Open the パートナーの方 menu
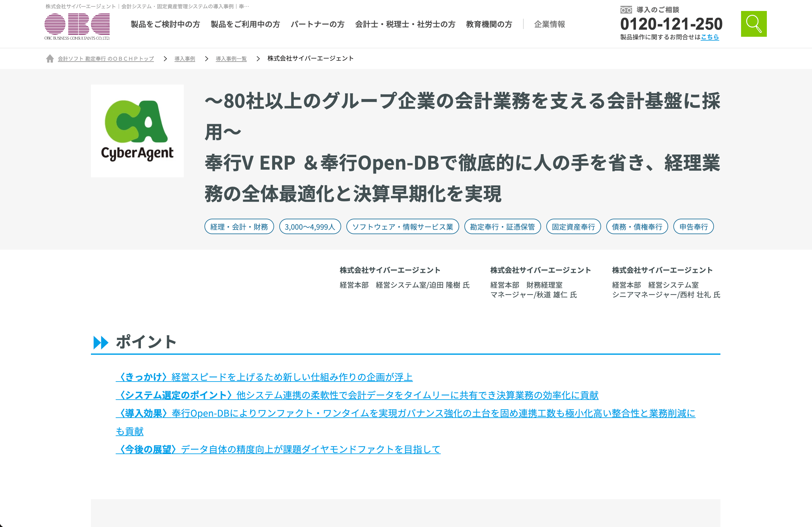The width and height of the screenshot is (812, 527). 317,24
